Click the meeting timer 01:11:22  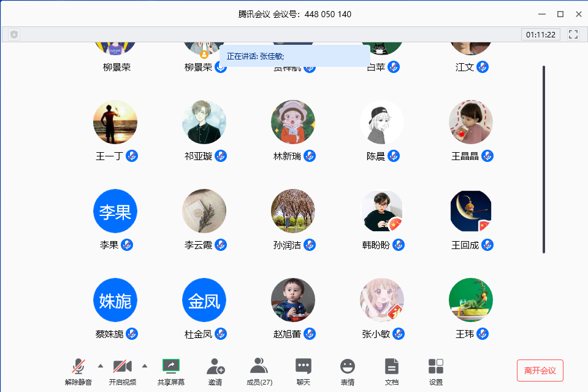click(x=541, y=34)
